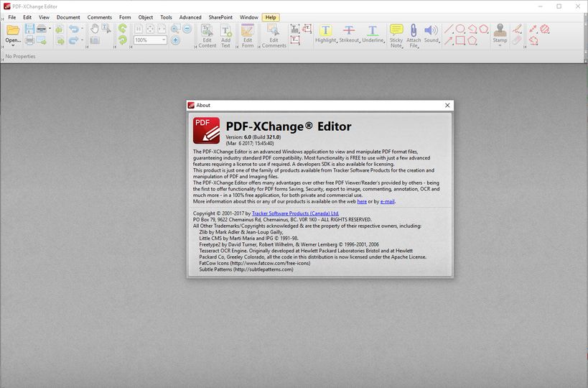Screen dimensions: 588x388
Task: Expand the Redo history dropdown arrow
Action: coord(82,40)
